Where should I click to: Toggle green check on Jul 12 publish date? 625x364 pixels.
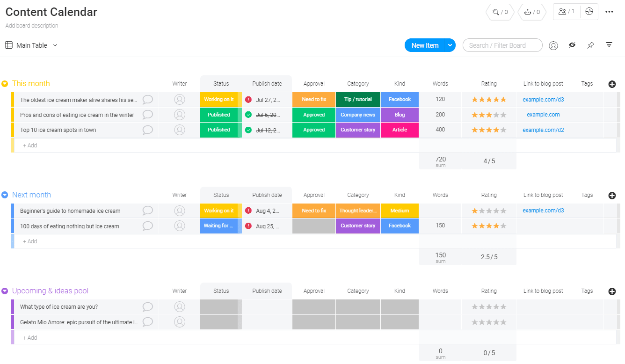(248, 130)
